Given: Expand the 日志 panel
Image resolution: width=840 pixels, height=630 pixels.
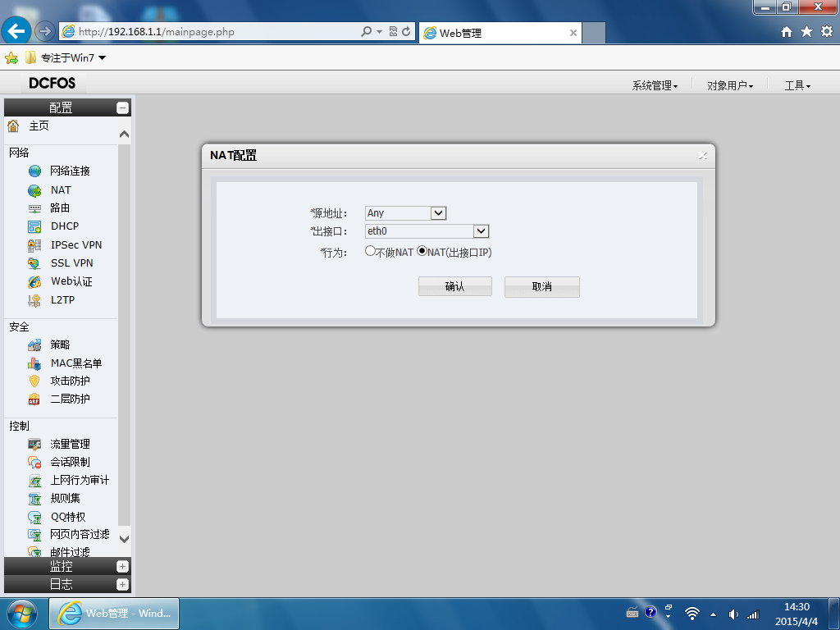Looking at the screenshot, I should [x=123, y=584].
